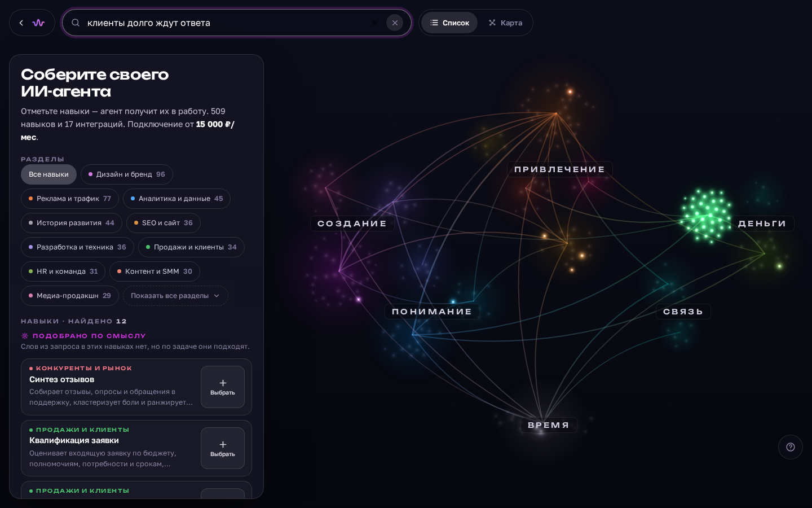
Task: Click the plus icon for Синтез отзывов
Action: [x=223, y=383]
